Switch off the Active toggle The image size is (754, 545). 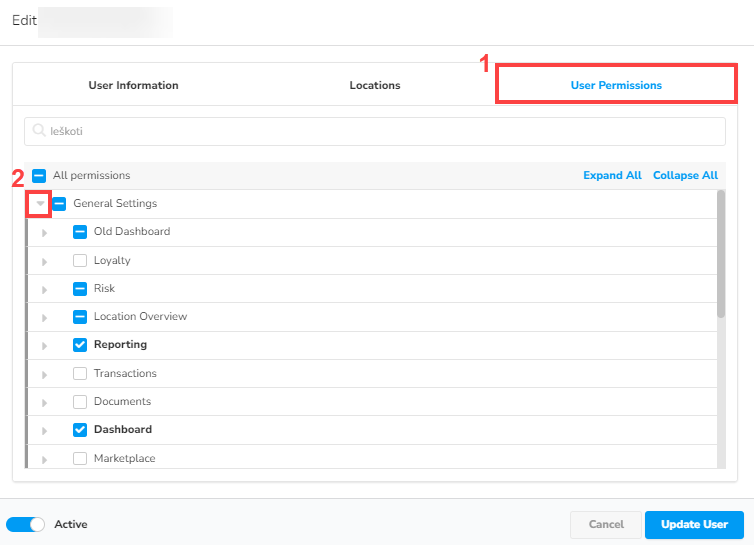(26, 524)
